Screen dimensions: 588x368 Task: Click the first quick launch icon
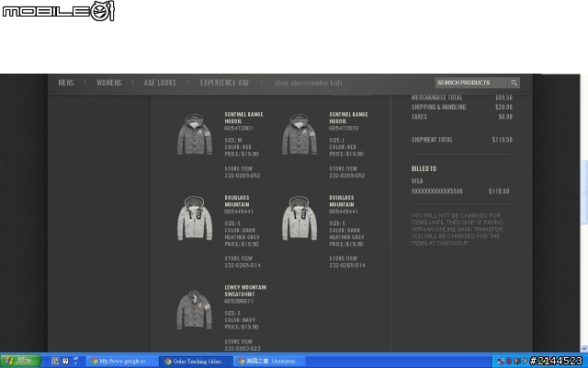[x=55, y=362]
